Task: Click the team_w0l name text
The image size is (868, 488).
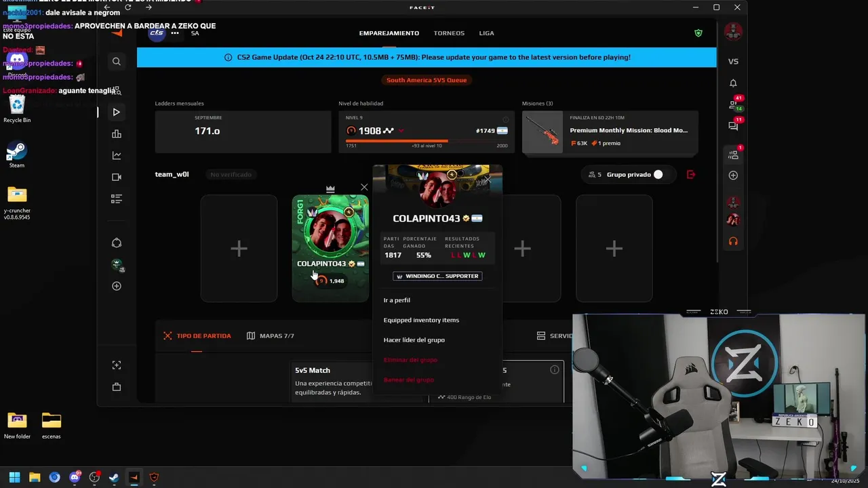Action: point(172,174)
